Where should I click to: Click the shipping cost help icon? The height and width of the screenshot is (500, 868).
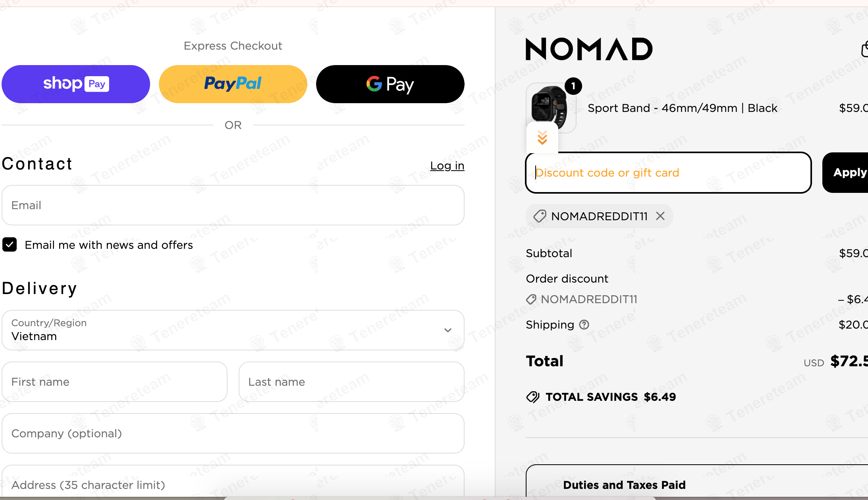coord(584,325)
